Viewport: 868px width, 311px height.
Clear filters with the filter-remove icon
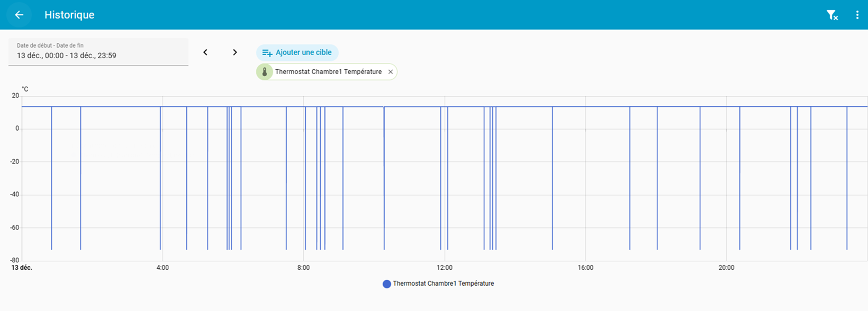832,15
